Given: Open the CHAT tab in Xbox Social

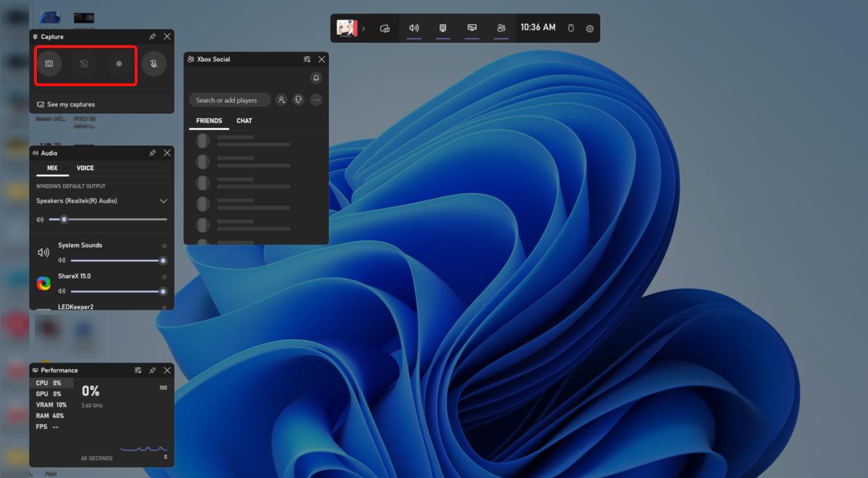Looking at the screenshot, I should pos(244,120).
